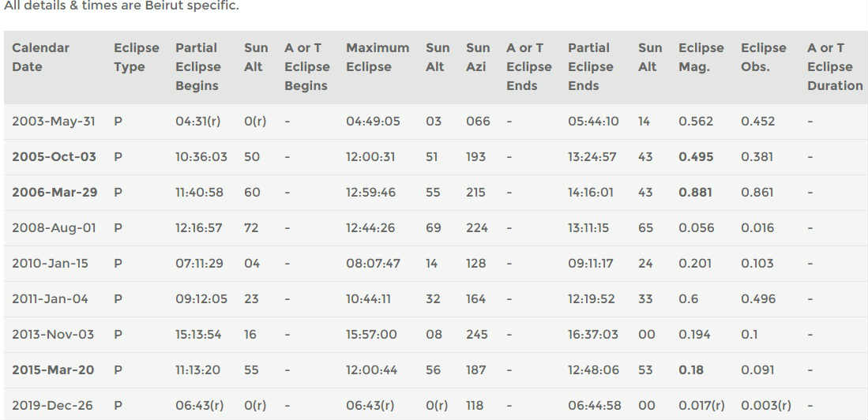Viewport: 868px width, 420px height.
Task: Click the Partial Eclipse Ends header
Action: (589, 66)
